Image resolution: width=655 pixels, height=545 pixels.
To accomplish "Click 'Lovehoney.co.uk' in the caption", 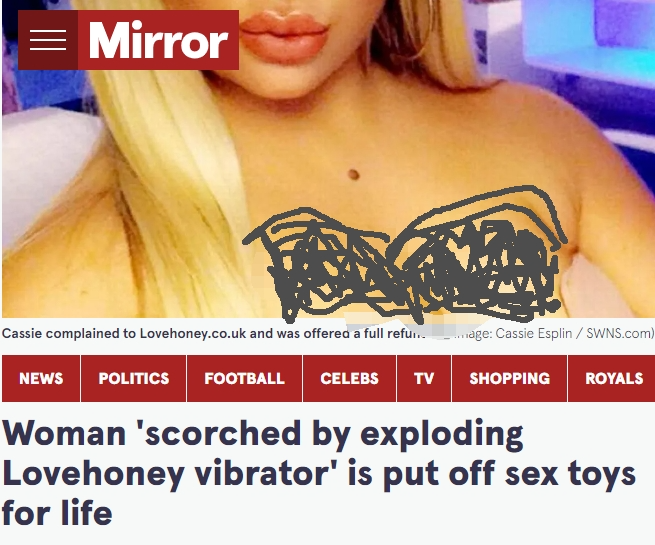I will 193,333.
